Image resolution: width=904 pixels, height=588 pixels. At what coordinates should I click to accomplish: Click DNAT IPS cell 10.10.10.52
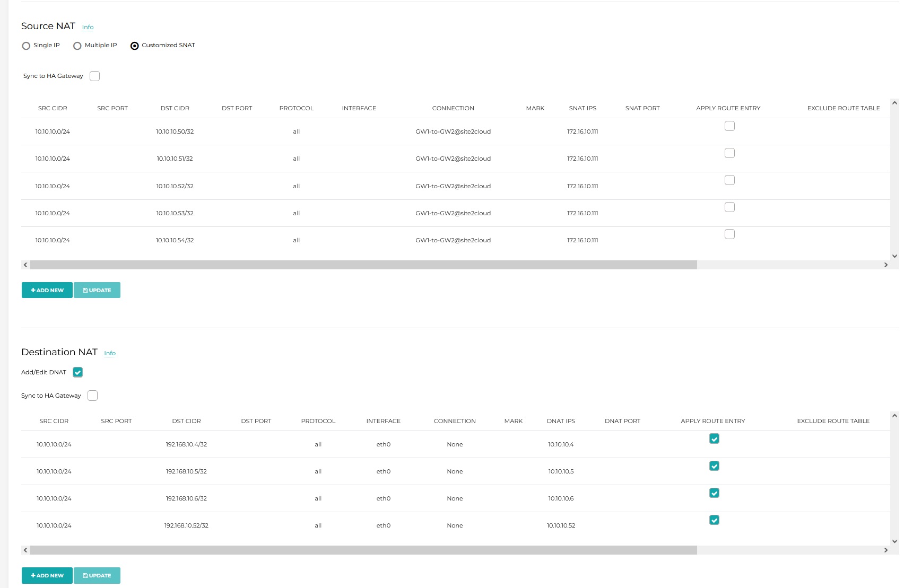(x=561, y=525)
